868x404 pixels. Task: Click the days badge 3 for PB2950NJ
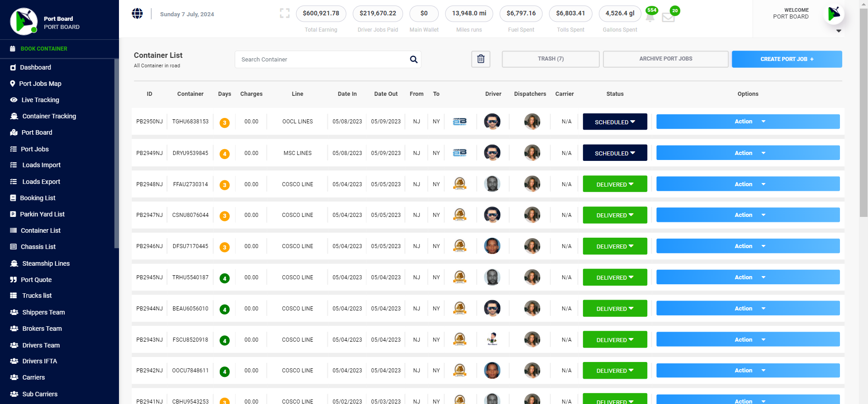click(x=224, y=122)
